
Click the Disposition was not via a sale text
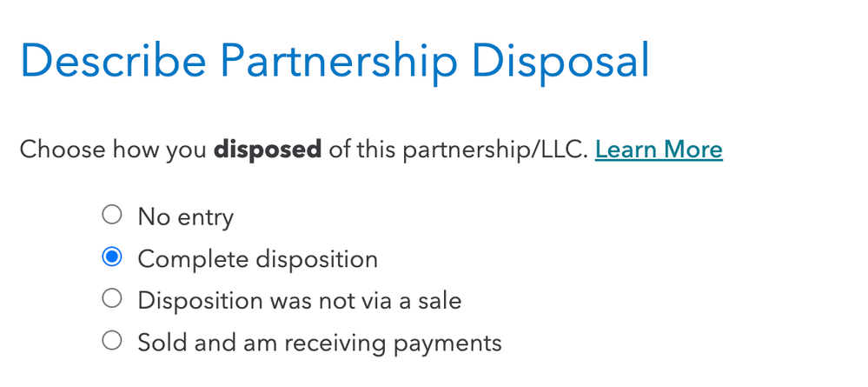300,301
